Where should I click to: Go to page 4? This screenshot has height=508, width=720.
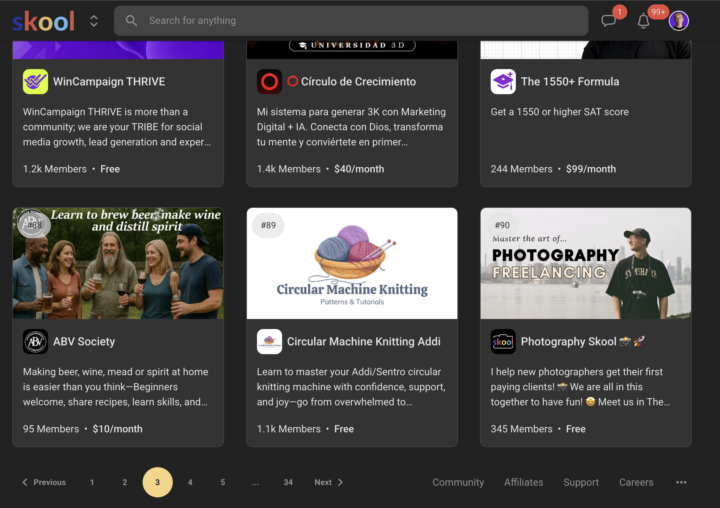click(190, 482)
